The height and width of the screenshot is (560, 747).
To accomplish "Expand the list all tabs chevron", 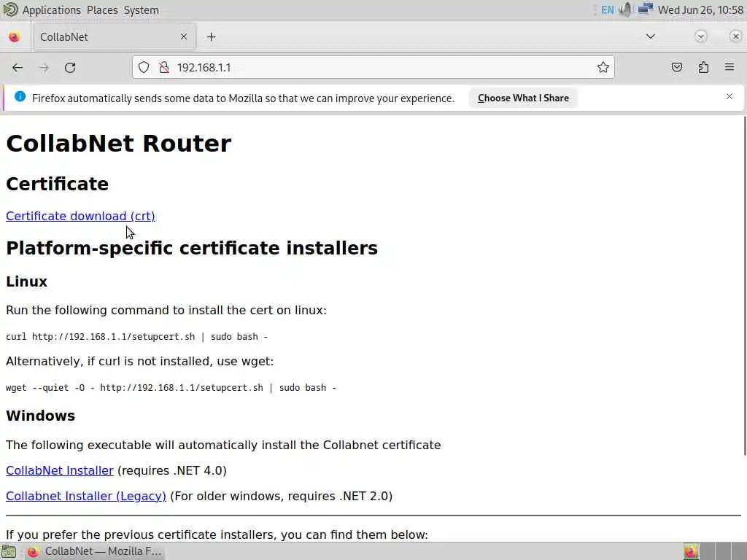I will (650, 36).
